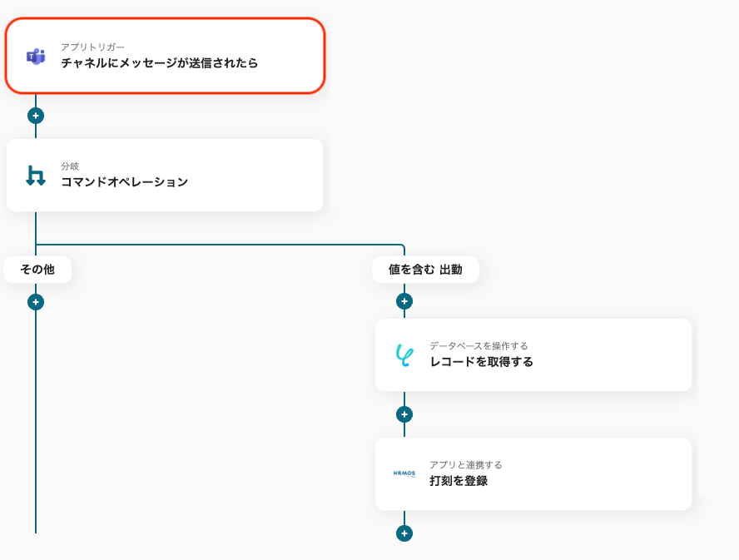Click the Yoom database icon in レコードを取得する card
Image resolution: width=739 pixels, height=560 pixels.
pos(404,355)
